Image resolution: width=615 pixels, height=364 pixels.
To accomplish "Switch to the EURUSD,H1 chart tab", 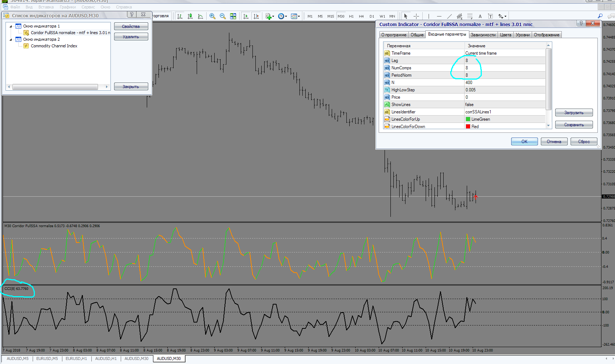I will point(76,358).
